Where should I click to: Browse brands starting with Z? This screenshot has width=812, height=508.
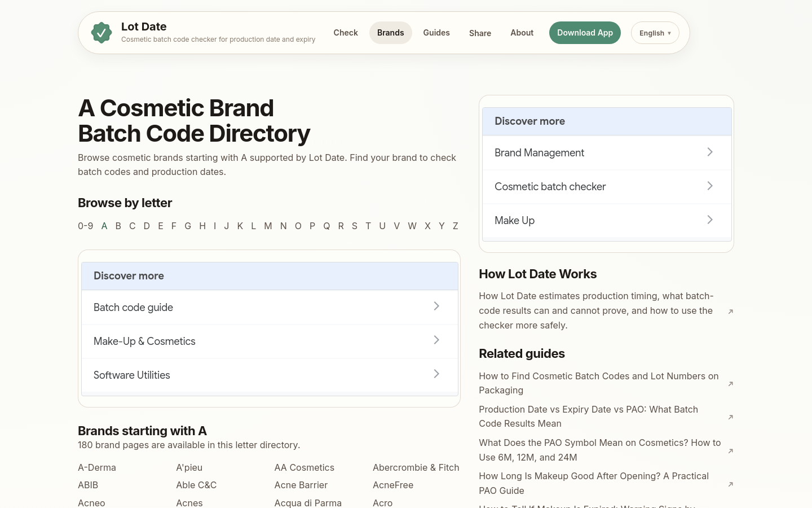[x=456, y=226]
